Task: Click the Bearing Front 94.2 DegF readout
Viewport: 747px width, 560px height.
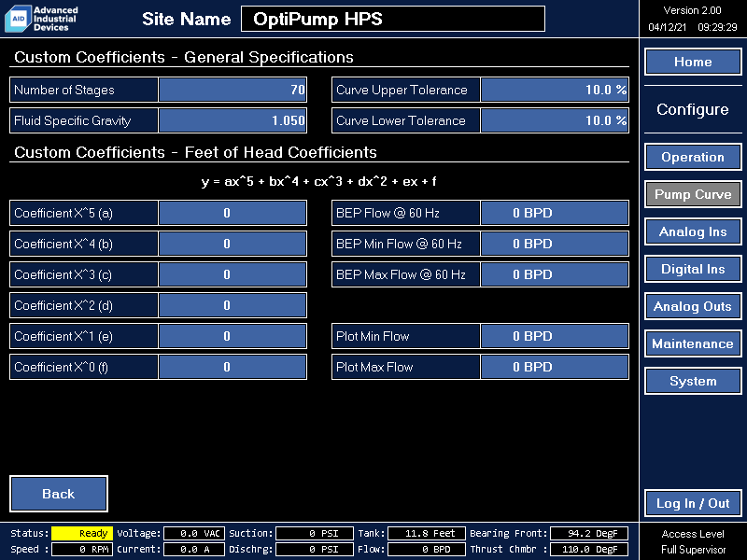Action: point(589,533)
